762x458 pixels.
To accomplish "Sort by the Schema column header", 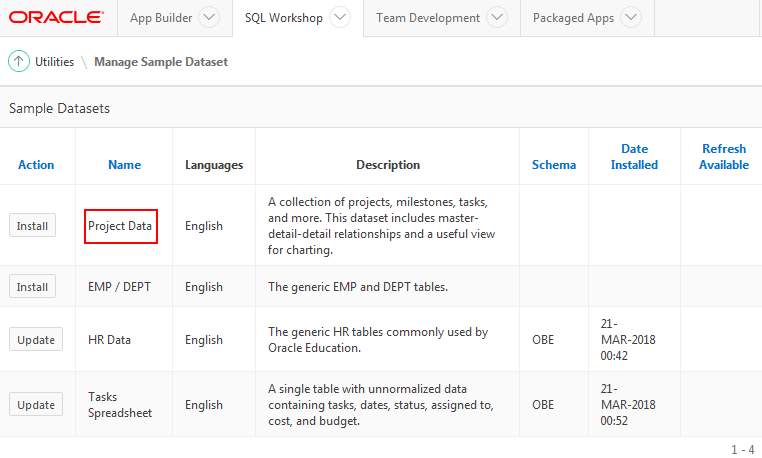I will pos(554,165).
